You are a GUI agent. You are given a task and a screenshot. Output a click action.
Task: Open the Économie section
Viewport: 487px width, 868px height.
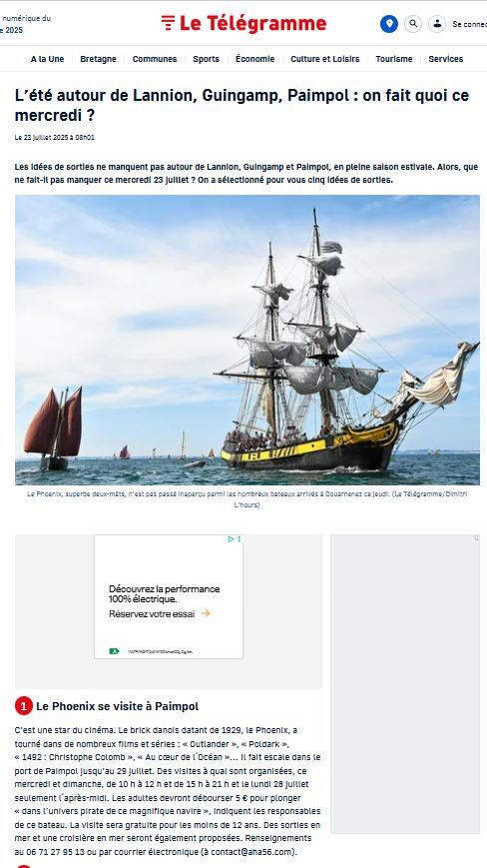(x=254, y=59)
